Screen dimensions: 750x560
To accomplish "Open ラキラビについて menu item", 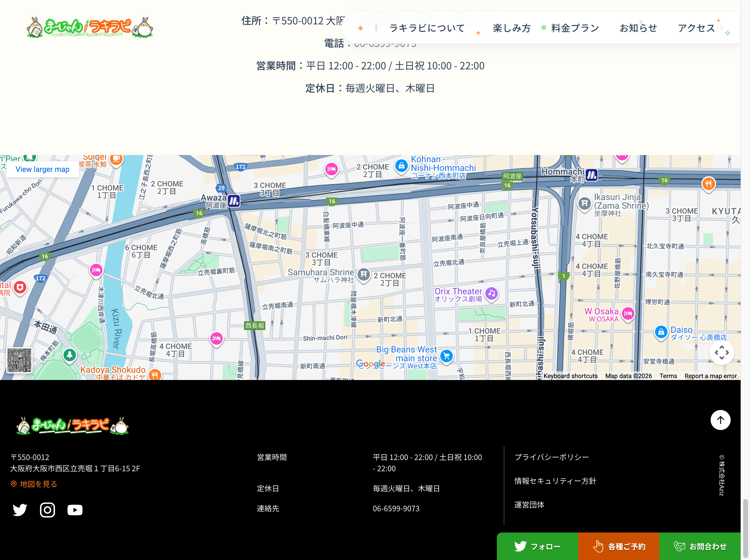I will (427, 28).
